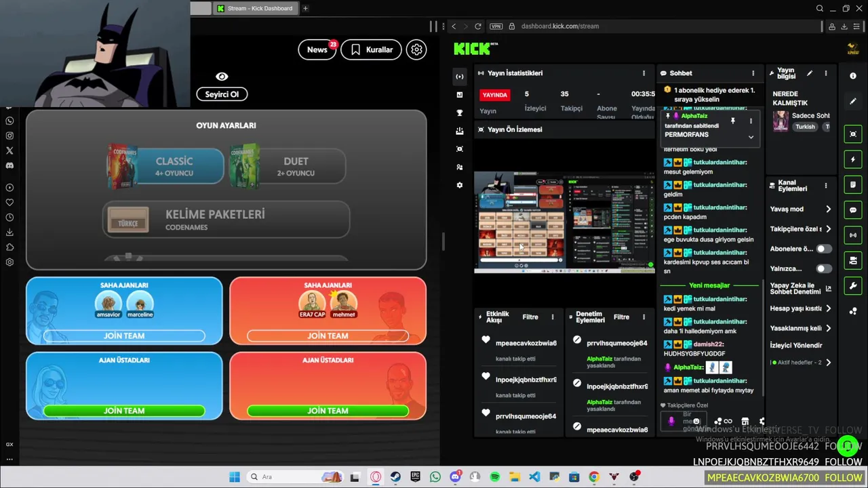Image resolution: width=868 pixels, height=488 pixels.
Task: Expand Yasaklanmış kelime option
Action: click(828, 328)
